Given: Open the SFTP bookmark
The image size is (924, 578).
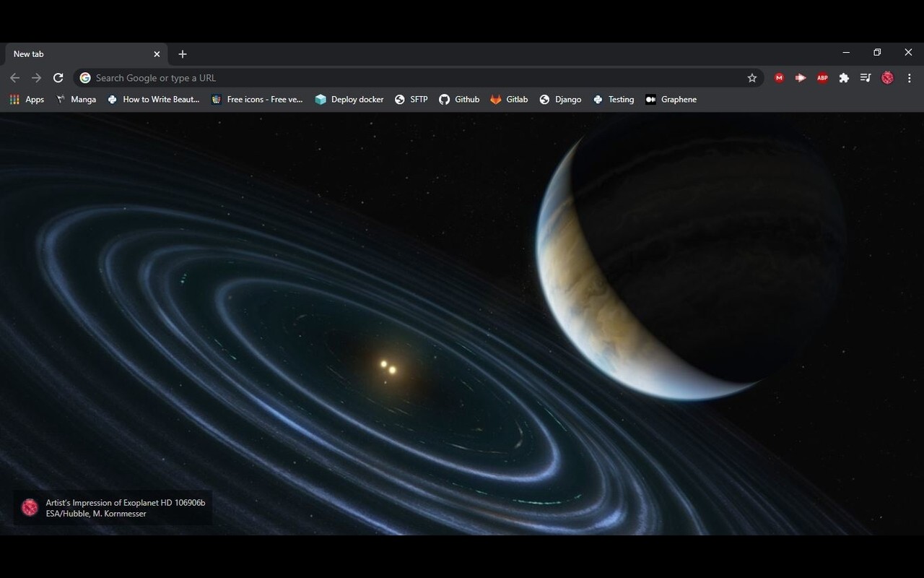Looking at the screenshot, I should pyautogui.click(x=411, y=100).
